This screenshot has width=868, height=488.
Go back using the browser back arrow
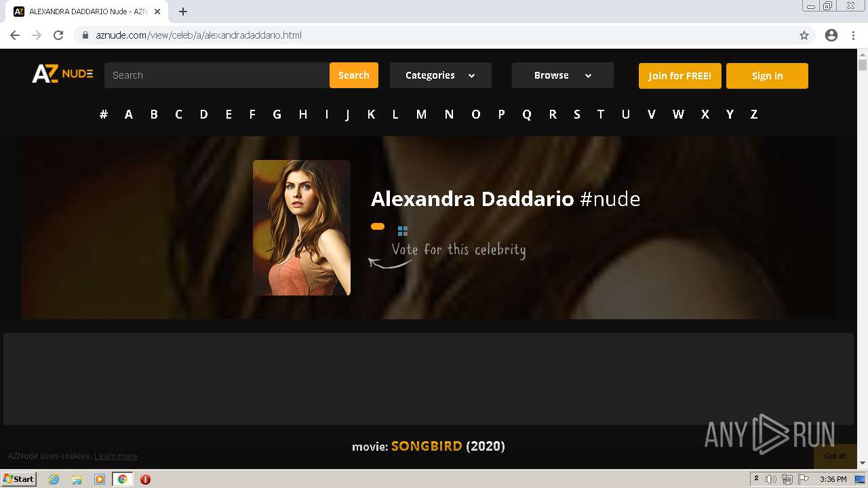(x=15, y=35)
